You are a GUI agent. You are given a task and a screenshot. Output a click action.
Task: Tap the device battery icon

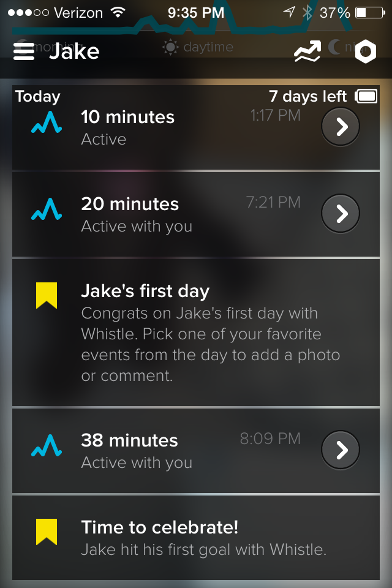click(366, 96)
